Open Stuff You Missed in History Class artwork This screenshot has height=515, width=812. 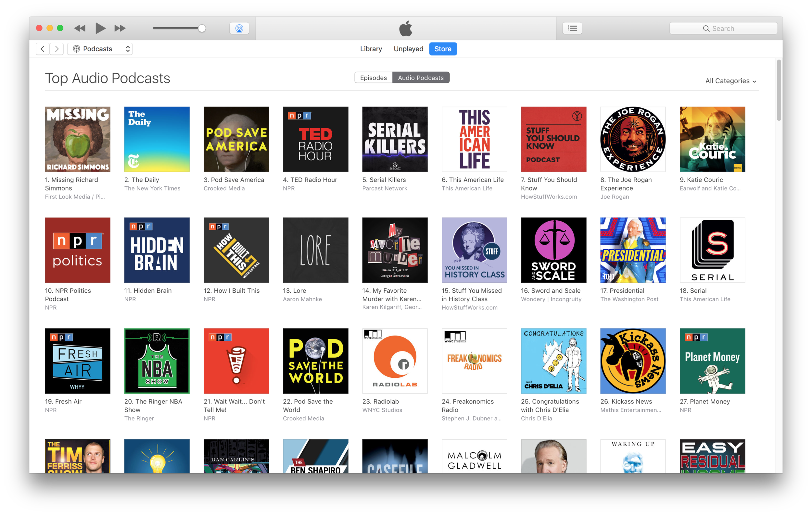click(x=475, y=250)
